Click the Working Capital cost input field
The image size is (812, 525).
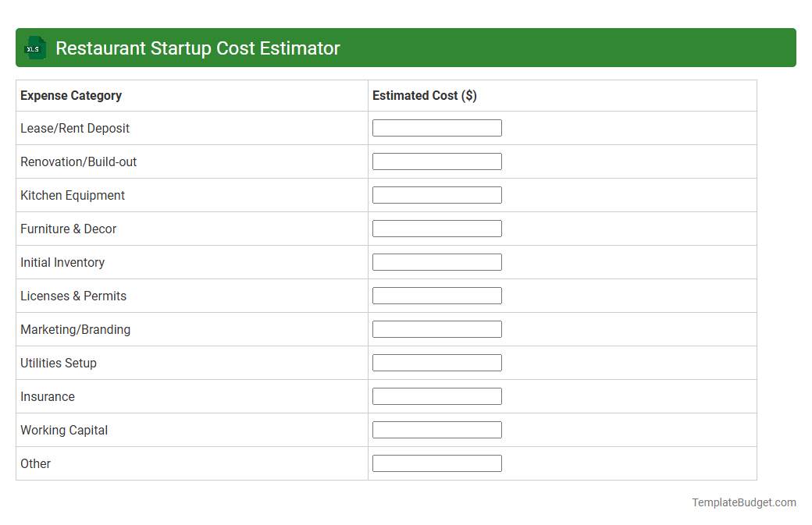pyautogui.click(x=436, y=429)
